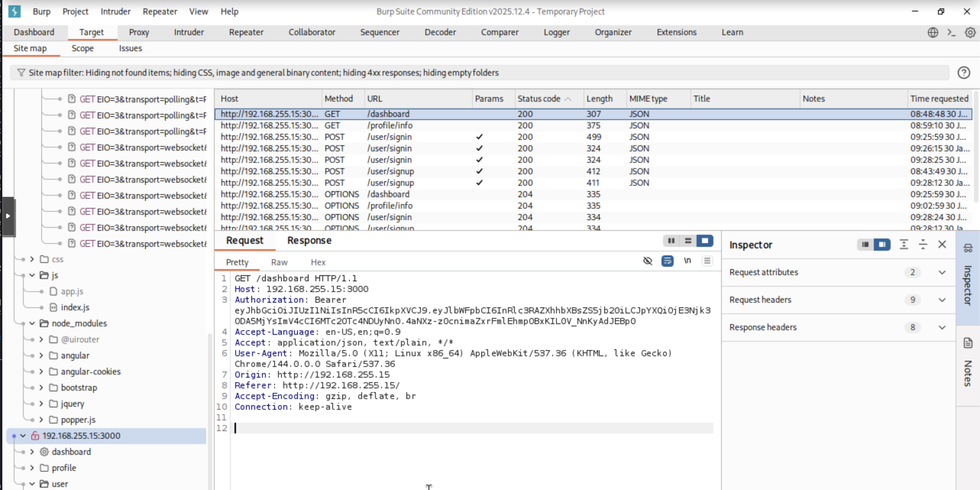Screen dimensions: 980x490
Task: Open the Notes side panel icon
Action: click(968, 343)
